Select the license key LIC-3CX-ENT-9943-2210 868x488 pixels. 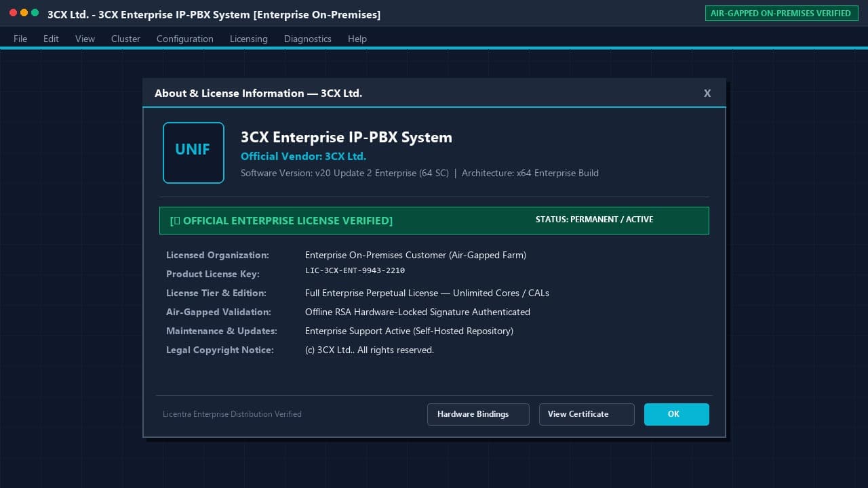pos(355,270)
